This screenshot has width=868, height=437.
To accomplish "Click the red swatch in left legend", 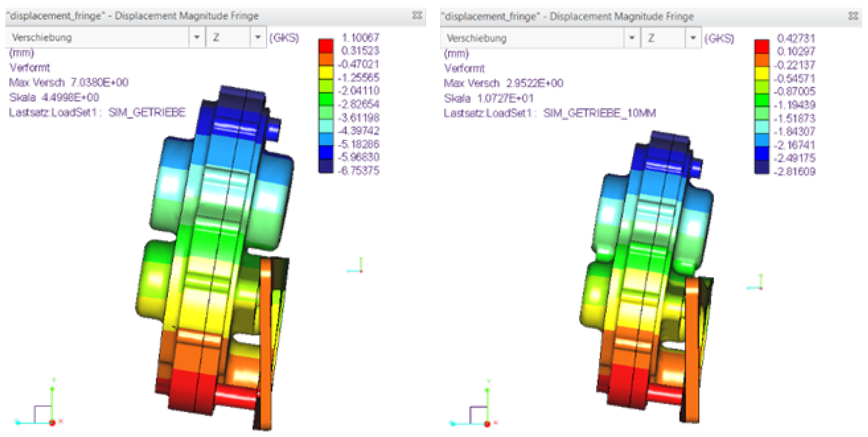I will click(326, 46).
